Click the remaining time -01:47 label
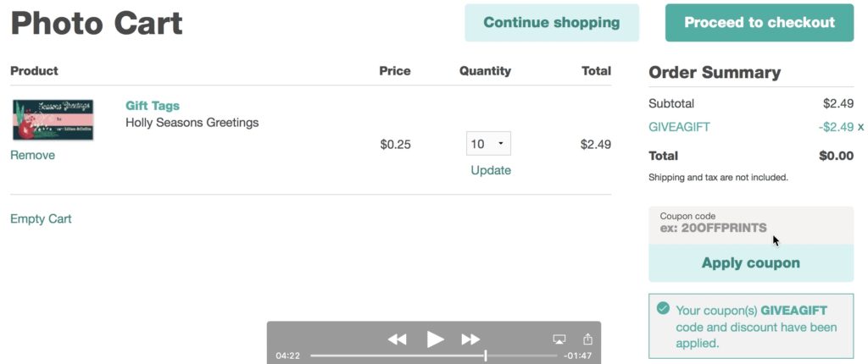 click(577, 356)
